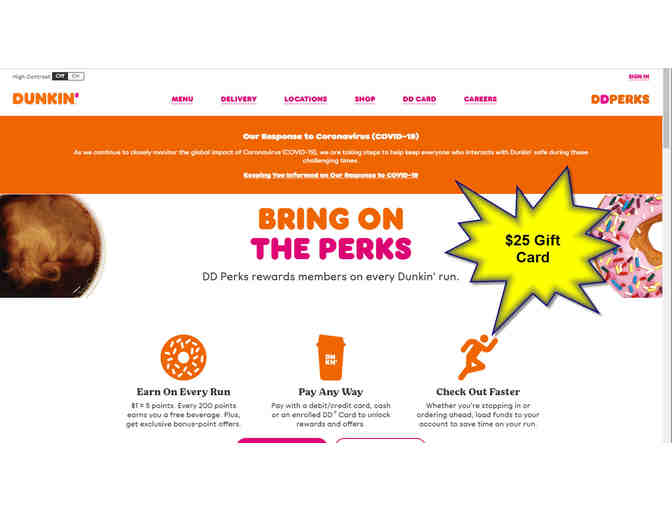Screen dimensions: 672x510
Task: Open the Delivery navigation item
Action: coord(238,99)
